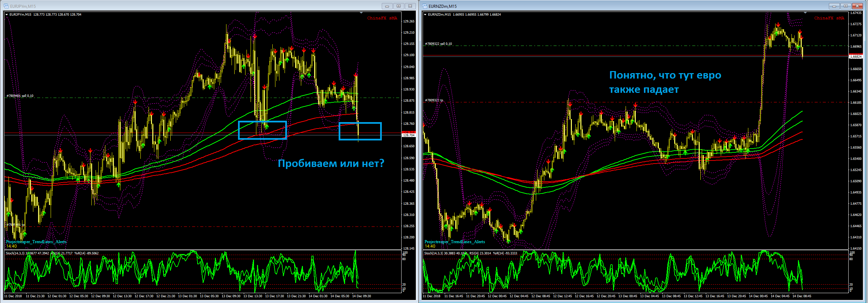Click ChinaFX sMA label in EURNZDm chart
This screenshot has width=868, height=303.
pyautogui.click(x=829, y=18)
